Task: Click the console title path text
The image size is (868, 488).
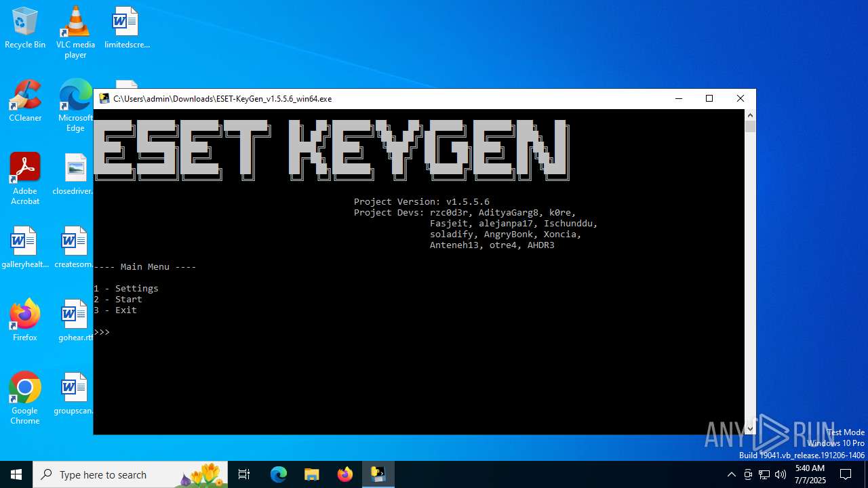Action: 222,98
